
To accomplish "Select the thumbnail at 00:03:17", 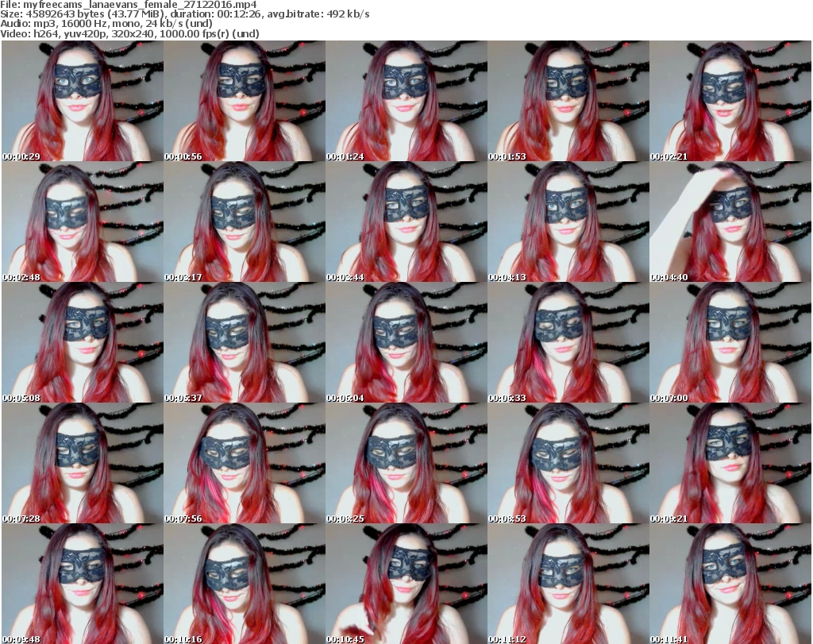I will pyautogui.click(x=245, y=222).
